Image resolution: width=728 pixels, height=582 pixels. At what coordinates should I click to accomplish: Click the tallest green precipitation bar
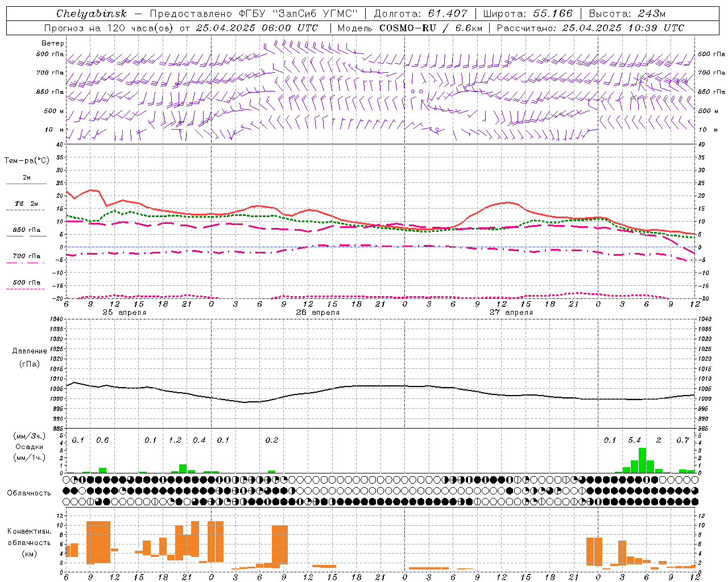(642, 460)
